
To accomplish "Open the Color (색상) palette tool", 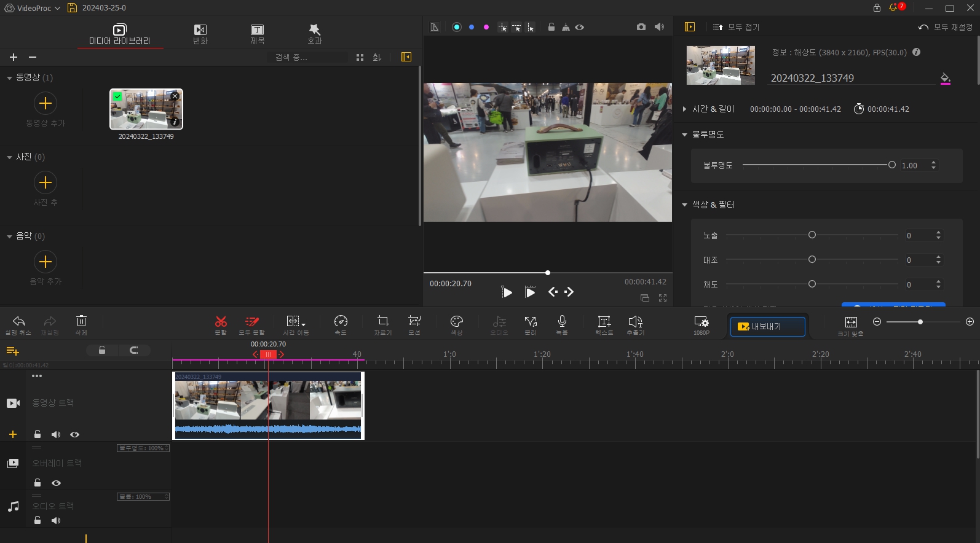I will click(x=456, y=324).
